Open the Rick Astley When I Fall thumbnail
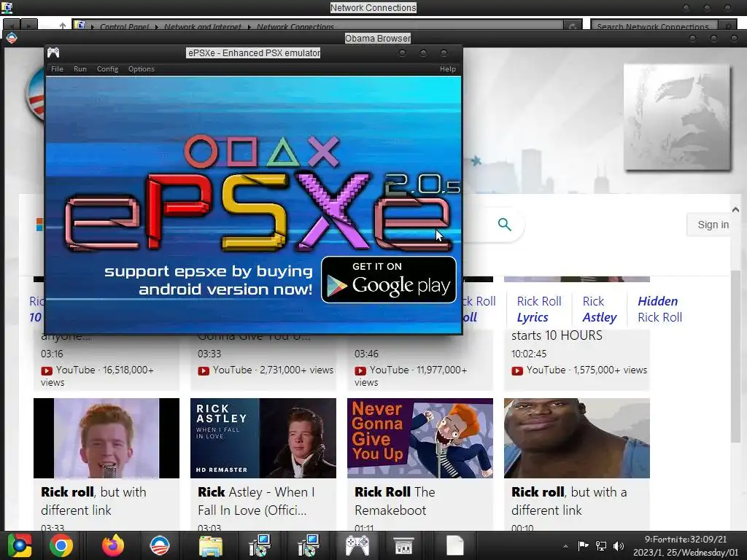This screenshot has width=747, height=560. pyautogui.click(x=263, y=438)
